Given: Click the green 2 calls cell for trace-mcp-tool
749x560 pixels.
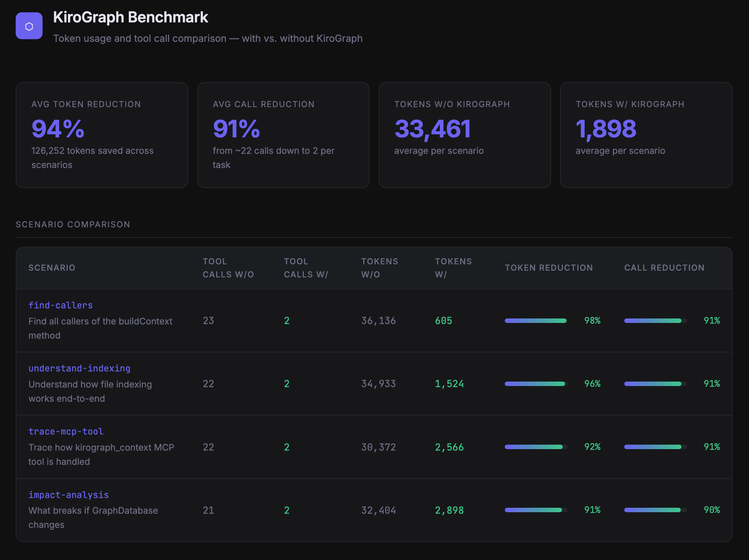Looking at the screenshot, I should (287, 447).
